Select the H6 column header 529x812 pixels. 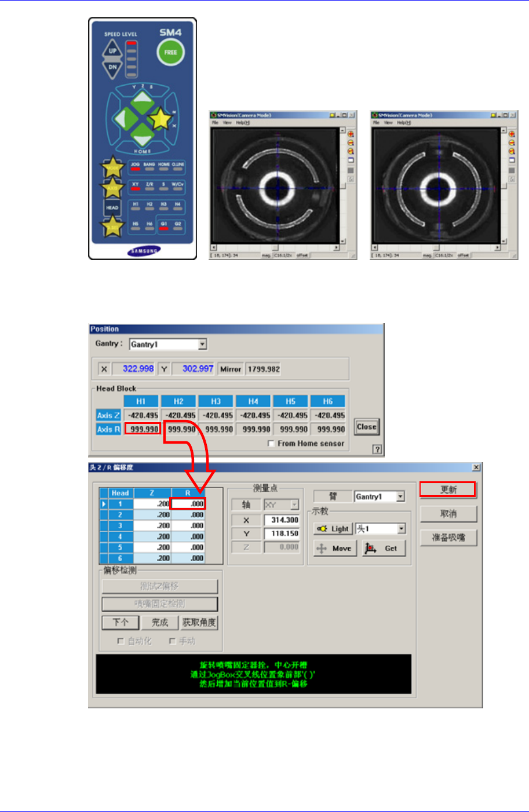(x=328, y=401)
